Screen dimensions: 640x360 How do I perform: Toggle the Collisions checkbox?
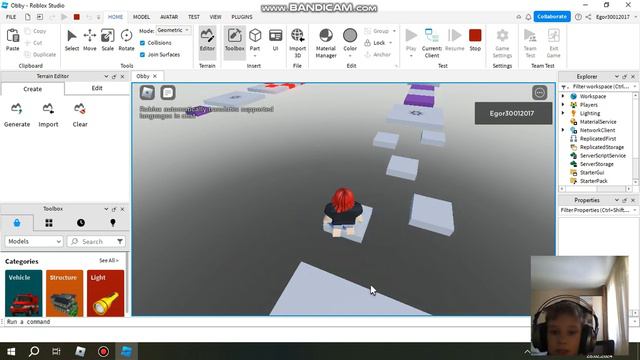(142, 43)
